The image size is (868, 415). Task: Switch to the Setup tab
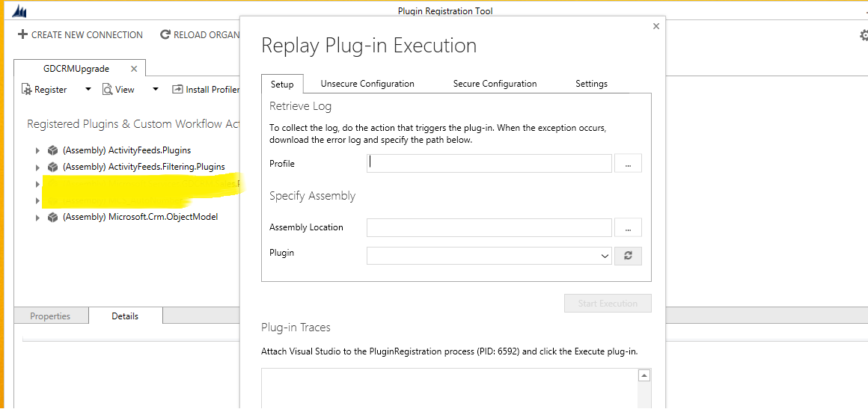(282, 84)
